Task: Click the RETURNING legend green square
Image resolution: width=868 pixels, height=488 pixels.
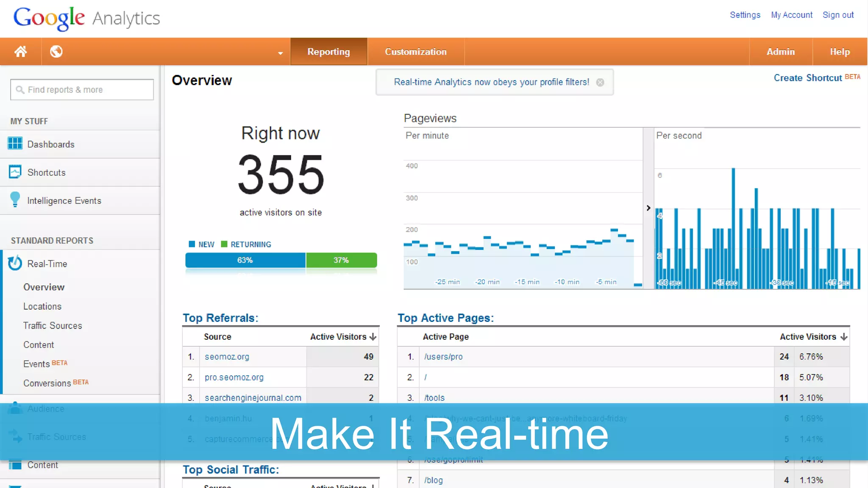Action: pos(224,244)
